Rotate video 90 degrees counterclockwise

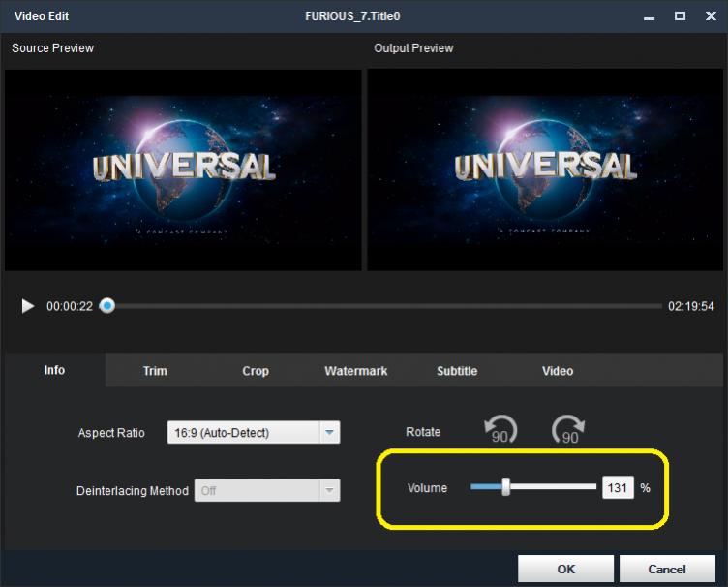click(500, 429)
